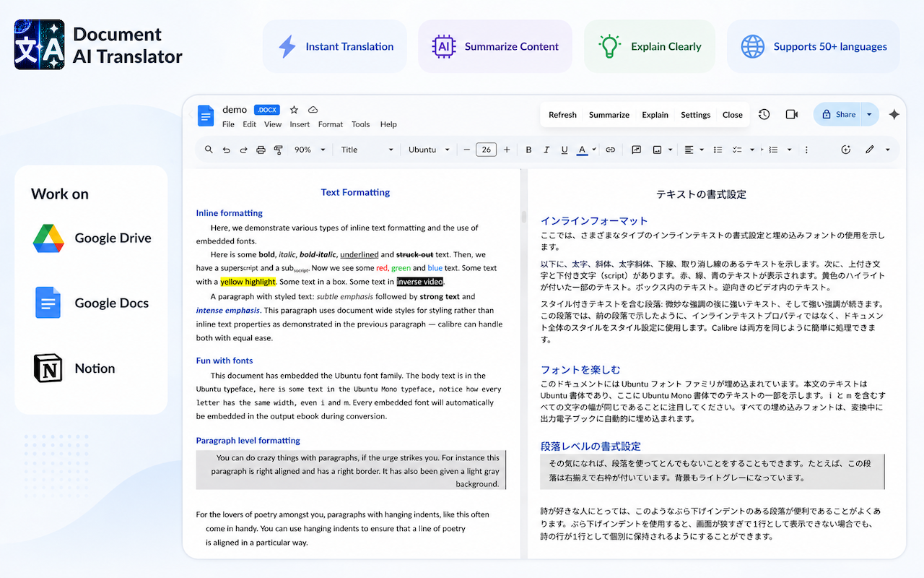Click the Google Drive logo

48,238
